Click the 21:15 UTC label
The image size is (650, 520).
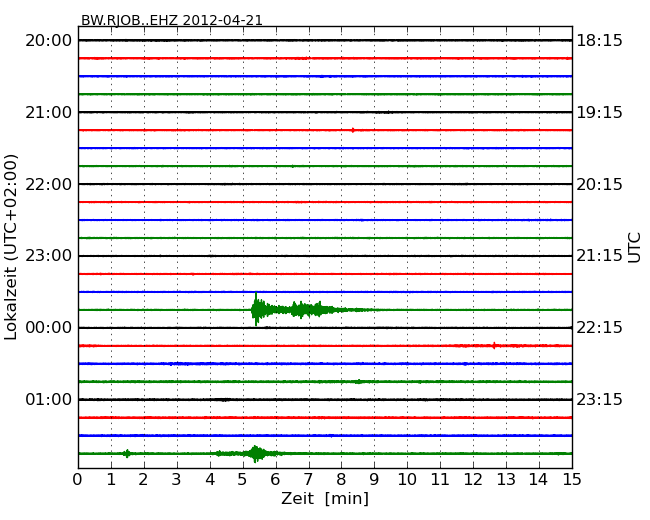(599, 256)
